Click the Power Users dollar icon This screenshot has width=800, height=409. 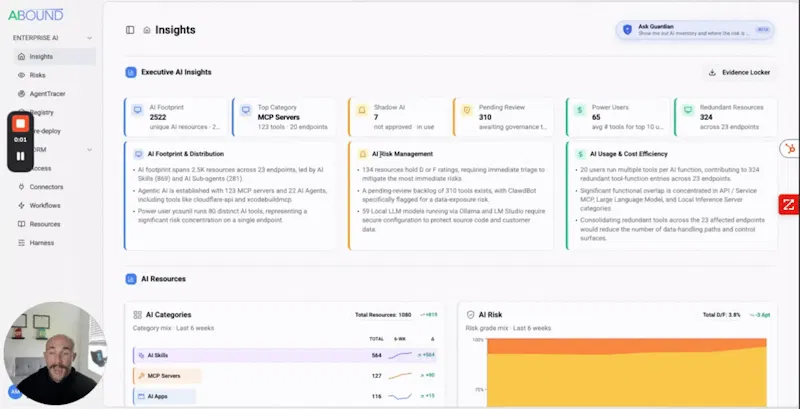(x=580, y=110)
